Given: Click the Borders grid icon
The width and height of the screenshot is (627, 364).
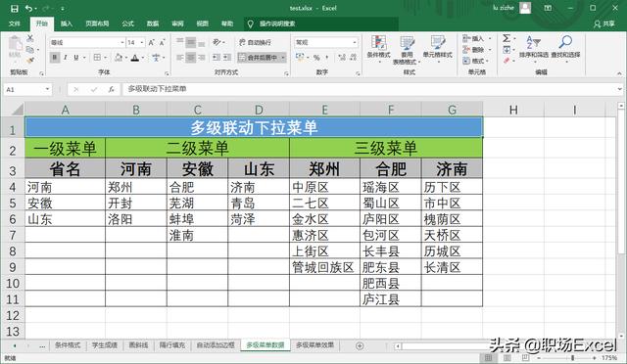Looking at the screenshot, I should 97,58.
